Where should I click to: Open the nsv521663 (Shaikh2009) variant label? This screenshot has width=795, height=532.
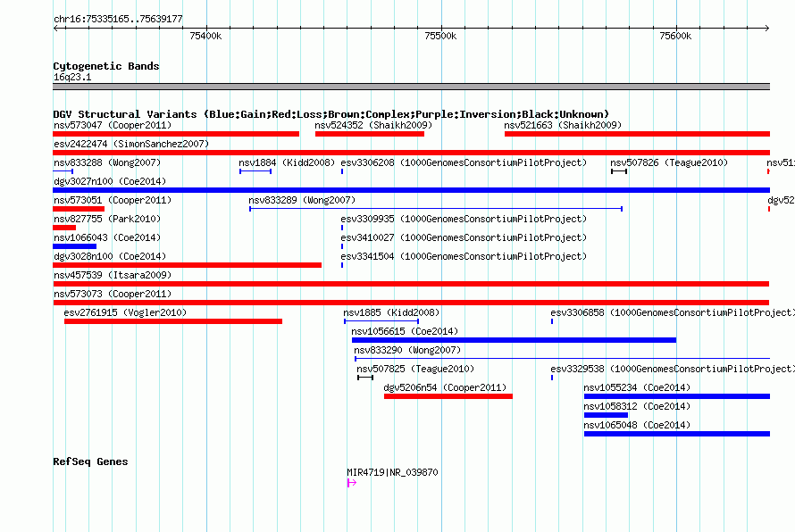coord(563,125)
